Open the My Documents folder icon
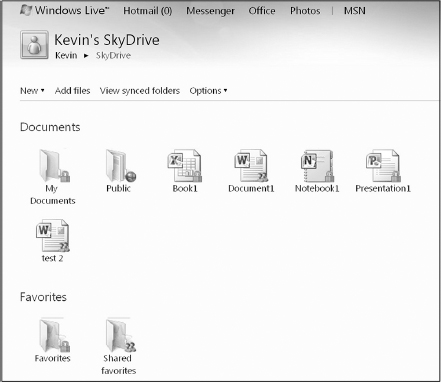The image size is (441, 383). pos(54,165)
